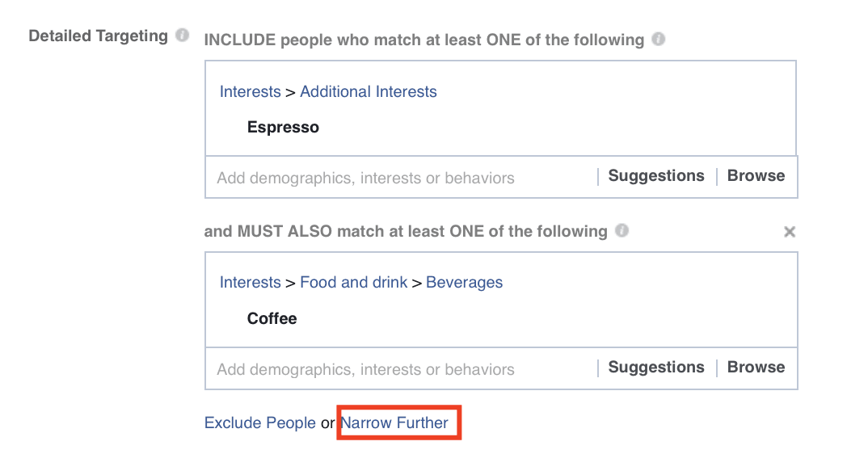The width and height of the screenshot is (868, 454).
Task: Click the Exclude People link
Action: (260, 422)
